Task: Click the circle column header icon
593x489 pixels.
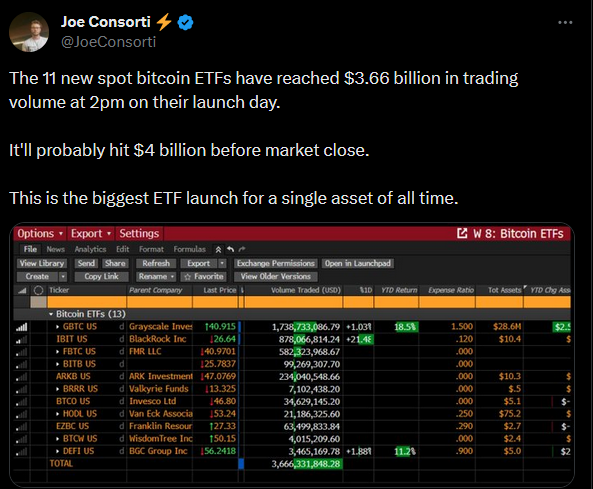Action: point(38,290)
